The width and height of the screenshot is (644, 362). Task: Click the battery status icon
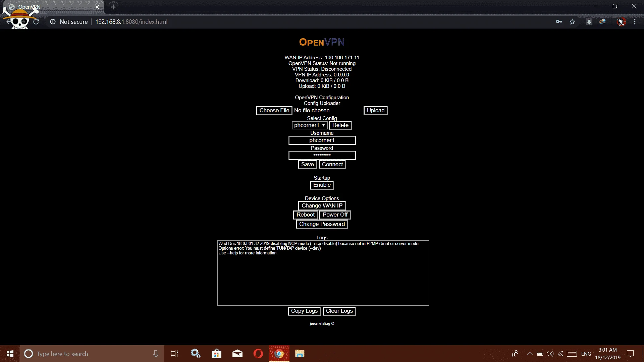pyautogui.click(x=540, y=354)
